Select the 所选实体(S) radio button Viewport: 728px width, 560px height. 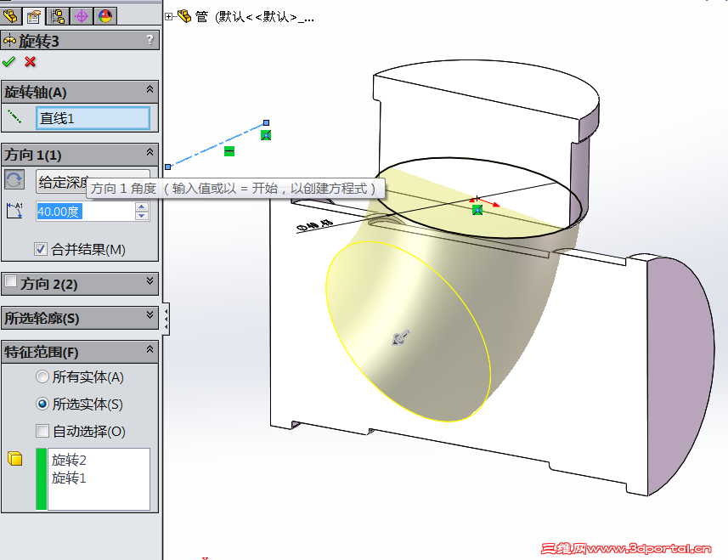coord(42,404)
